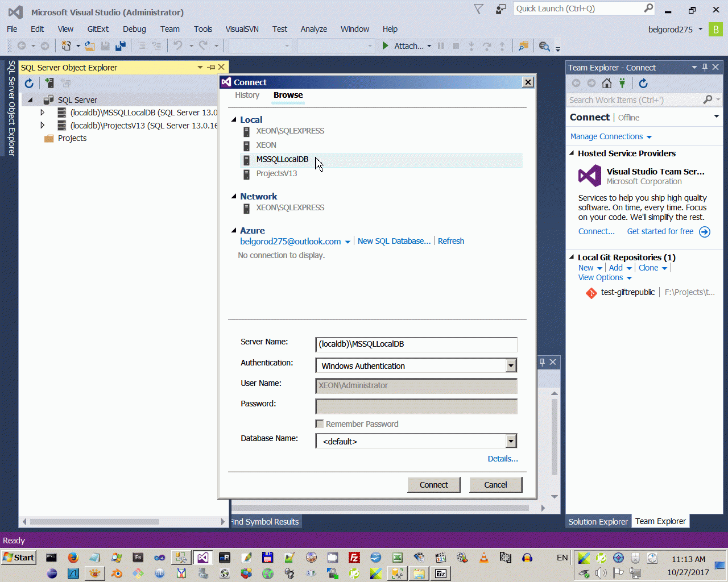Image resolution: width=728 pixels, height=582 pixels.
Task: Click the Azure Refresh link
Action: pyautogui.click(x=451, y=241)
